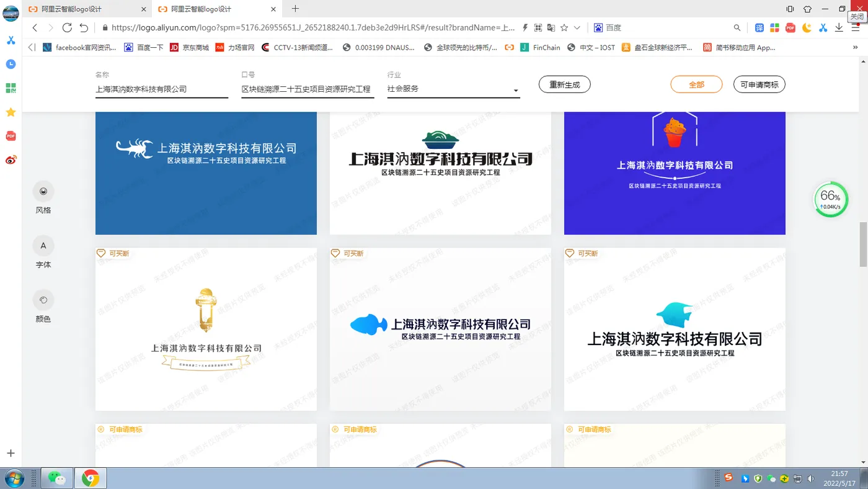This screenshot has height=489, width=868.
Task: Open the 字体 font filter icon
Action: [x=43, y=246]
